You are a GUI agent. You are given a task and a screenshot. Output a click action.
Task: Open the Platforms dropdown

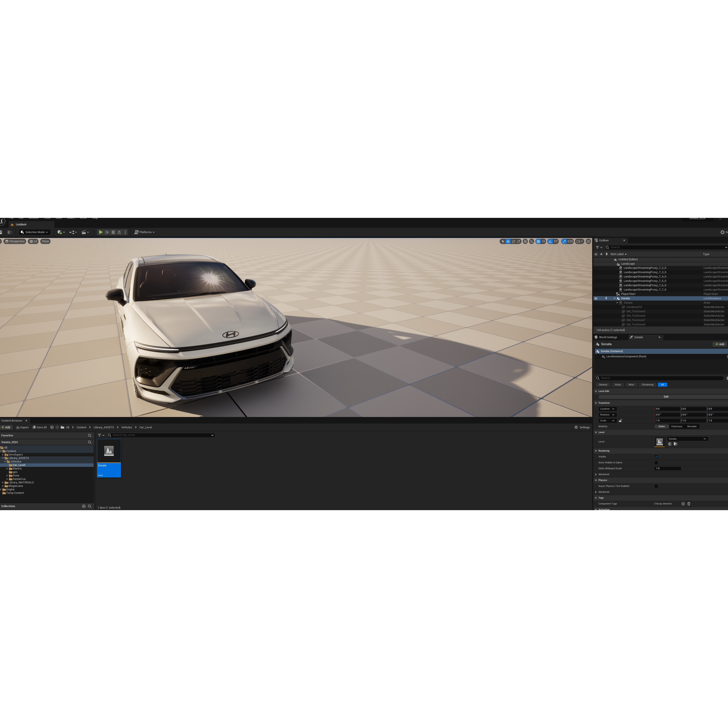tap(145, 232)
